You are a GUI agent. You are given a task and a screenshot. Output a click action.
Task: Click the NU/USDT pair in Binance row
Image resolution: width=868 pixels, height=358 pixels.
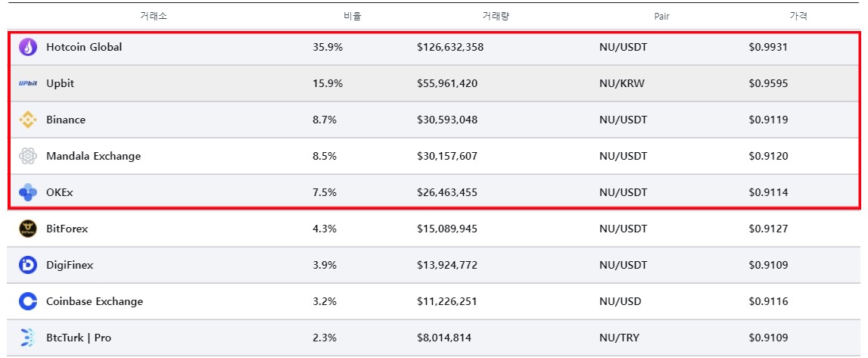click(x=623, y=120)
